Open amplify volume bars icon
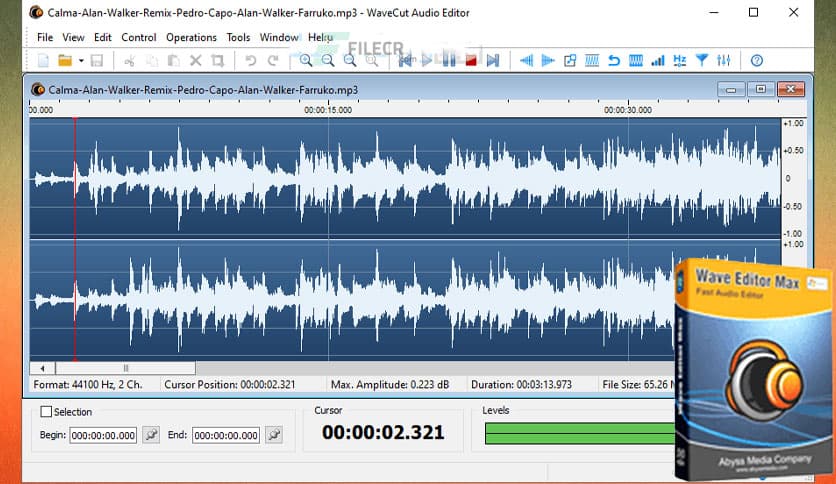836x484 pixels. click(658, 60)
